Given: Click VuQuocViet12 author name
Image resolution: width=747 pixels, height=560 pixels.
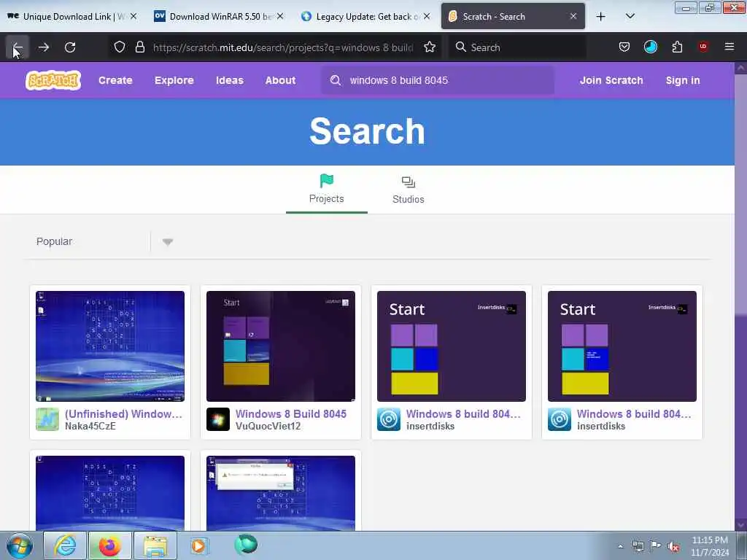Looking at the screenshot, I should point(268,426).
